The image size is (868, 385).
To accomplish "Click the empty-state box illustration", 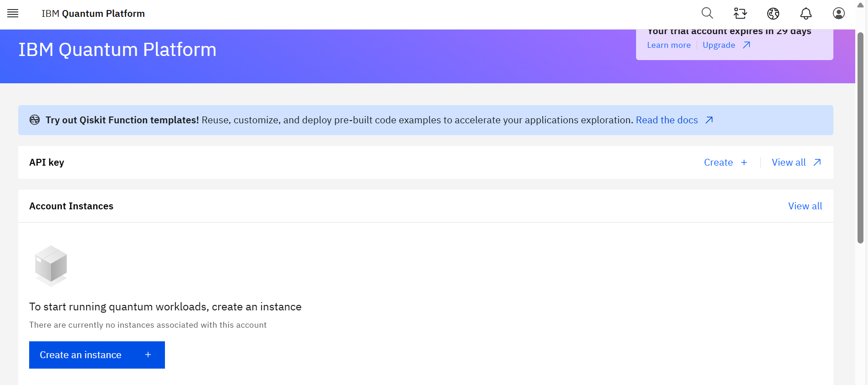I will (x=51, y=266).
